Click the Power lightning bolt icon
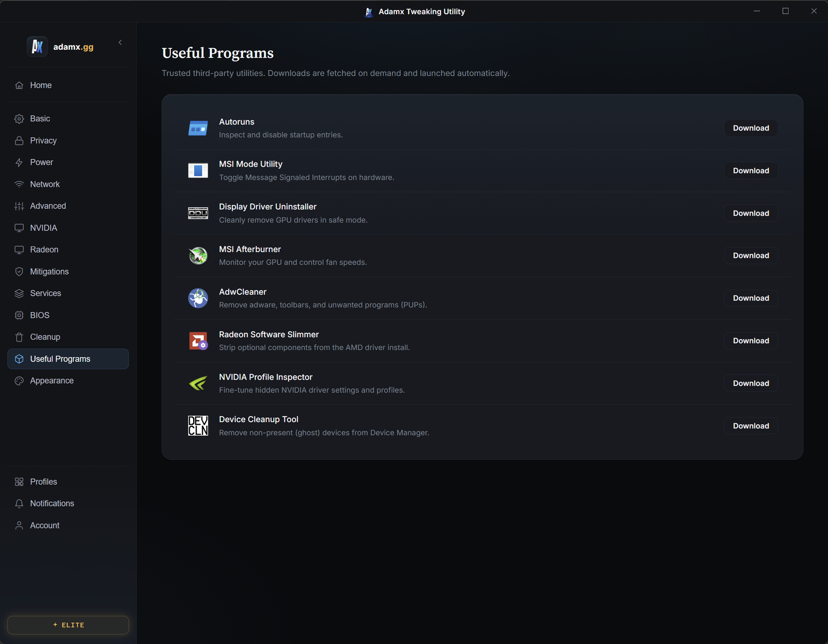 tap(19, 162)
